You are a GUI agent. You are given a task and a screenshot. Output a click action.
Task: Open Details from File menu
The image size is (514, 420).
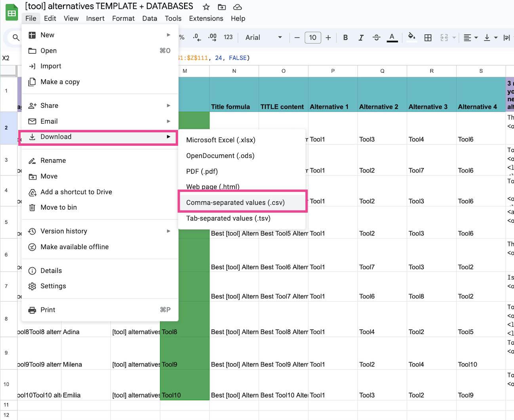pyautogui.click(x=100, y=271)
